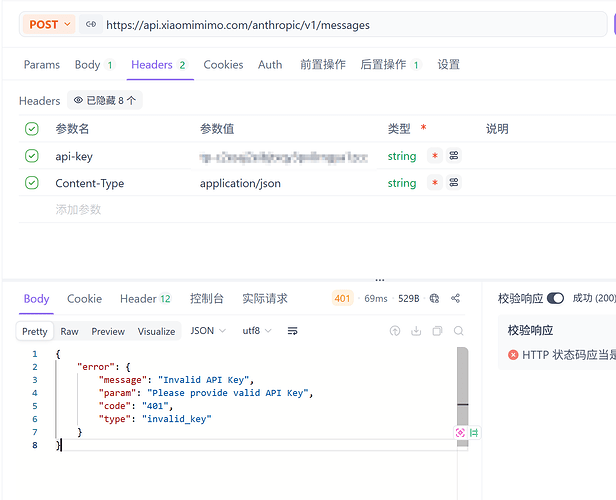The width and height of the screenshot is (616, 500).
Task: Click the link icon beside the URL
Action: pos(91,24)
